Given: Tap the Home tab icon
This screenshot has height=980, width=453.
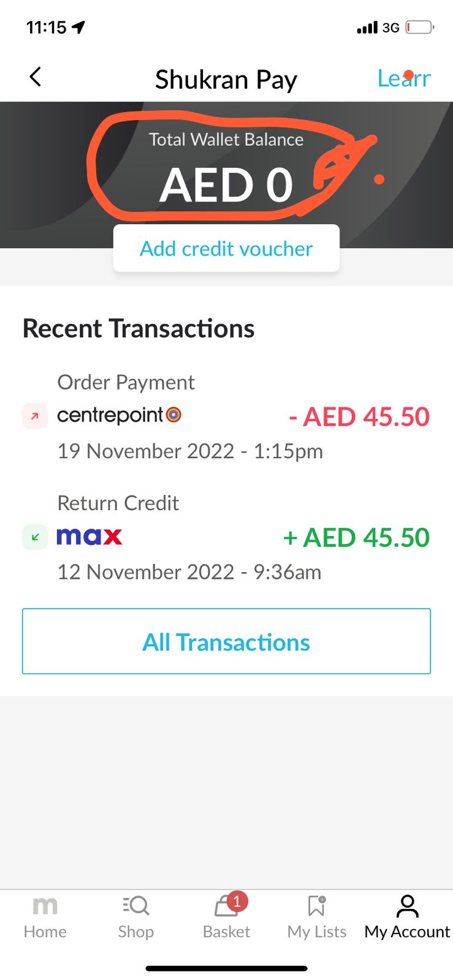Looking at the screenshot, I should (45, 905).
